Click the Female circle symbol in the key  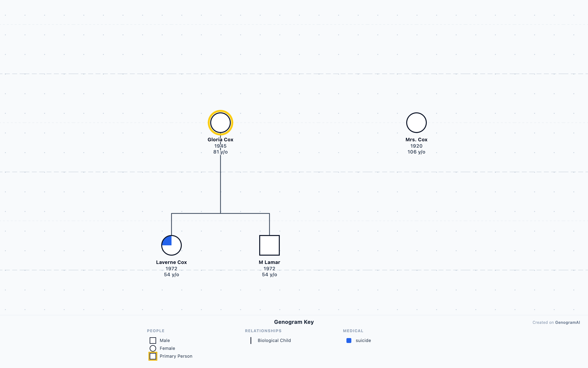pos(153,348)
